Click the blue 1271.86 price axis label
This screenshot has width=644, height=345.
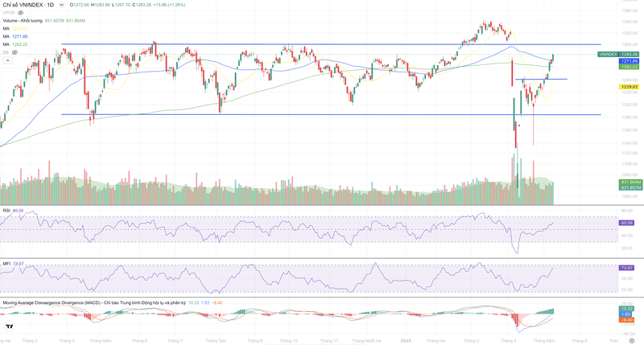coord(629,60)
